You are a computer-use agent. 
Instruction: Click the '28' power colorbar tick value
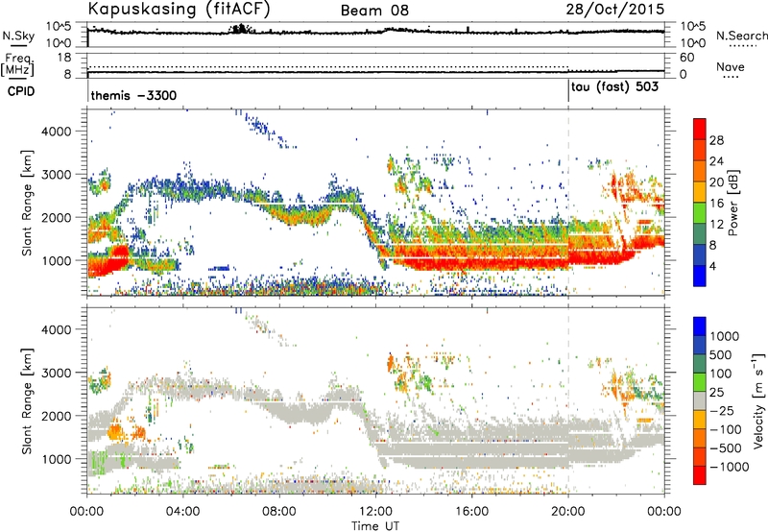coord(716,140)
